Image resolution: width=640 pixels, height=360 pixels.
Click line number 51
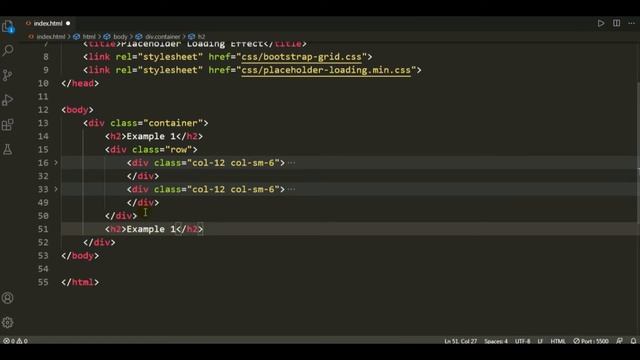click(x=43, y=229)
